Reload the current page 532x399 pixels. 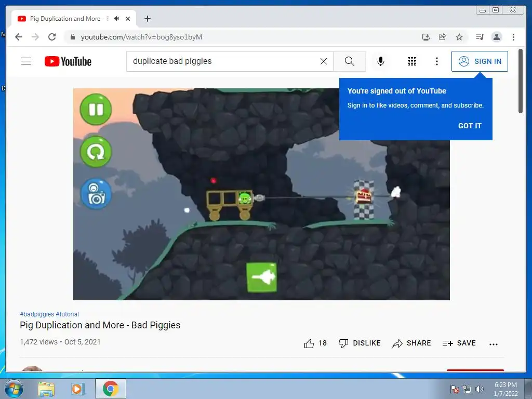pyautogui.click(x=52, y=37)
